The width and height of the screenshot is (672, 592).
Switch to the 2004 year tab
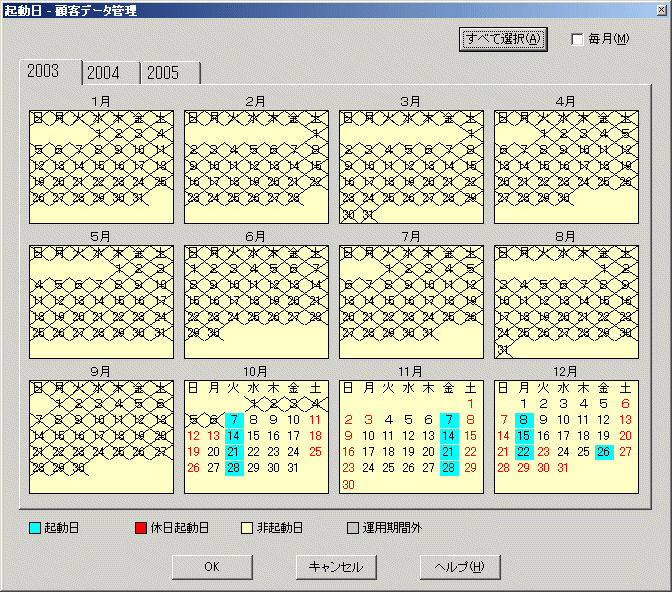(x=103, y=73)
